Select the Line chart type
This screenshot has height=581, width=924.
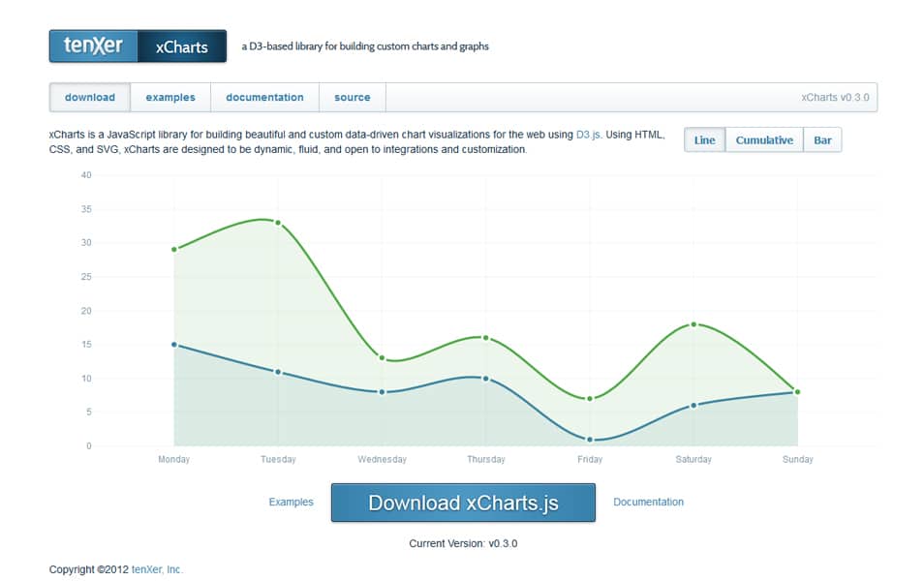tap(705, 140)
